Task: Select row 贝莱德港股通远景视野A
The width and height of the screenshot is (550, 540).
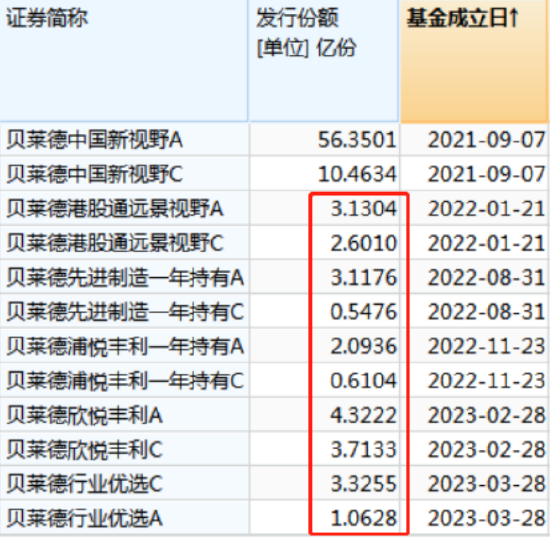Action: pos(275,208)
